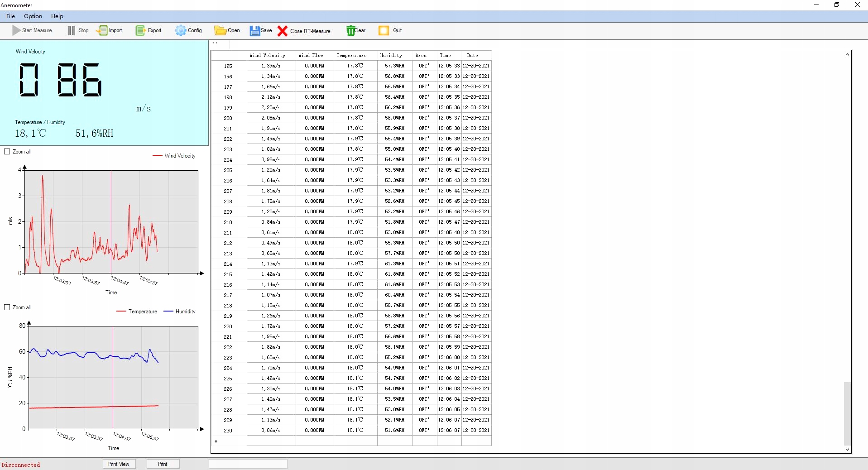The height and width of the screenshot is (470, 868).
Task: Click temperature cell 18,1°C in row 225
Action: point(355,379)
